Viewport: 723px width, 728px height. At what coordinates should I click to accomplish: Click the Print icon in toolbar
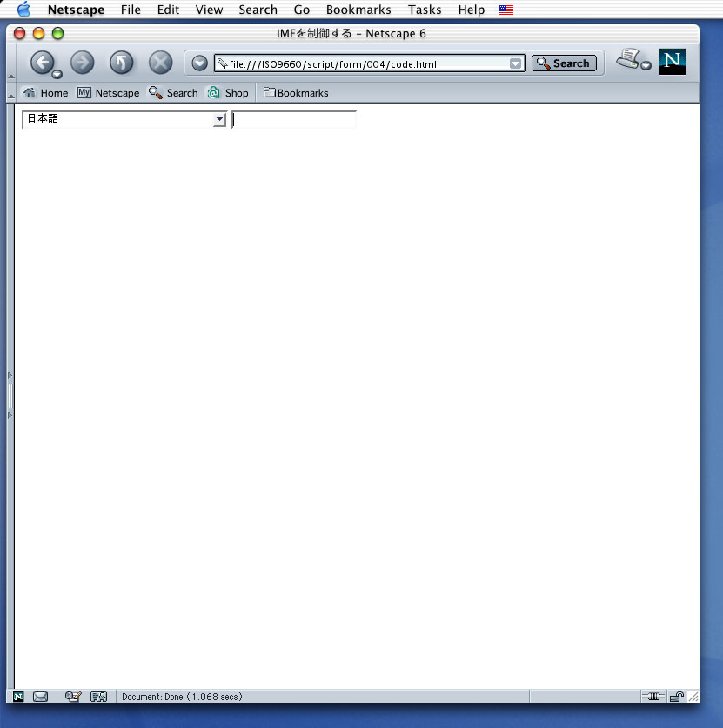[628, 60]
